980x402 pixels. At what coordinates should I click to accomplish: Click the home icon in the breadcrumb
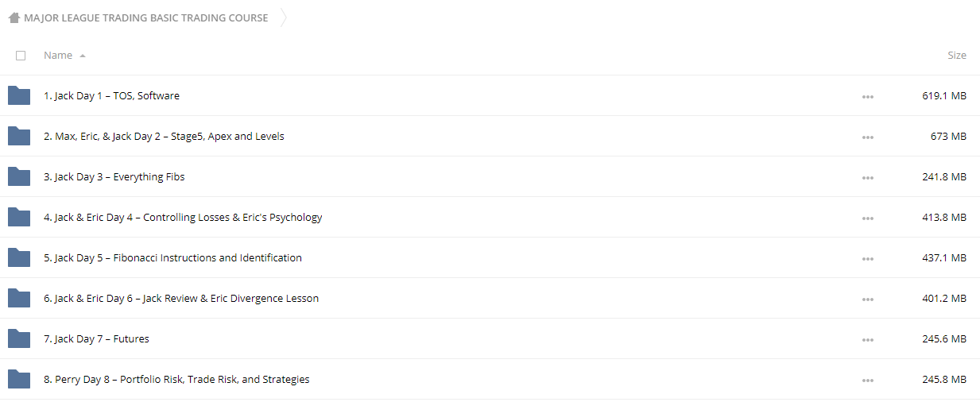14,17
